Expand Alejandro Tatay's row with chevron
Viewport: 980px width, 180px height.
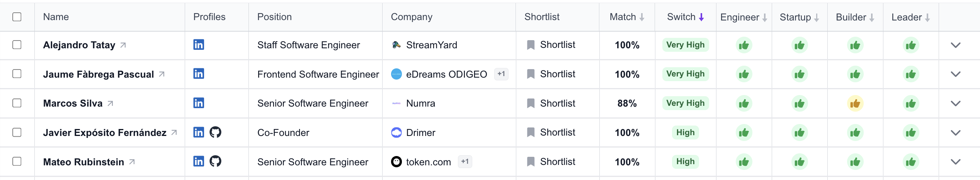click(956, 45)
